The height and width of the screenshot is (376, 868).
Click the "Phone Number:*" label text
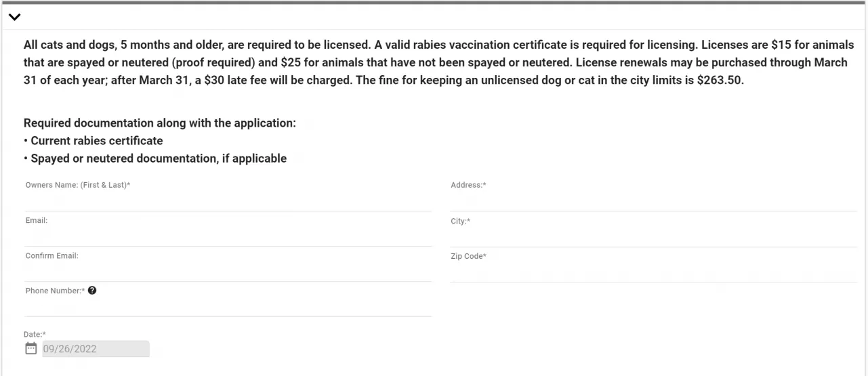point(55,291)
